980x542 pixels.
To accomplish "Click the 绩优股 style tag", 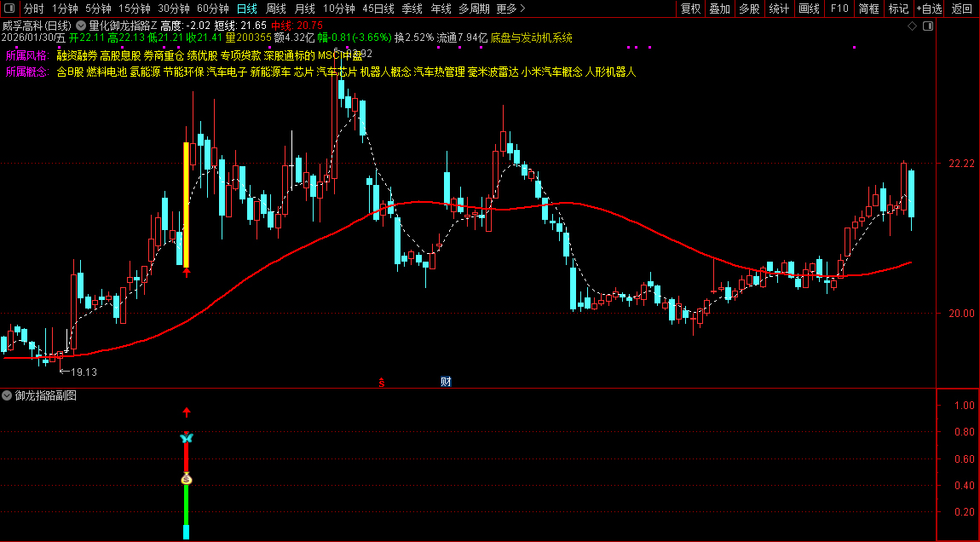I will [x=203, y=55].
